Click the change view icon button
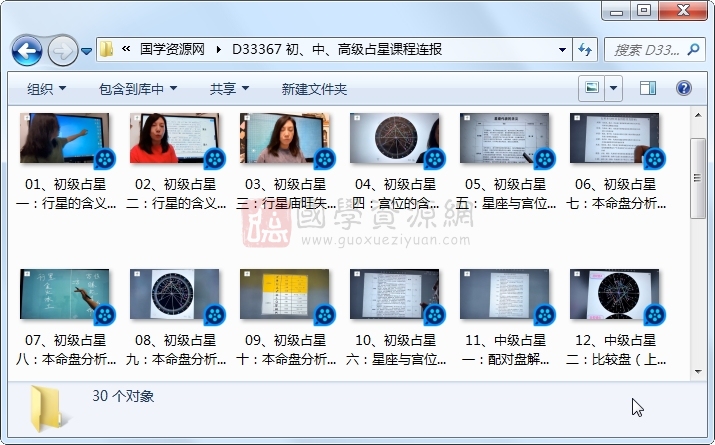The width and height of the screenshot is (715, 445). pos(592,88)
